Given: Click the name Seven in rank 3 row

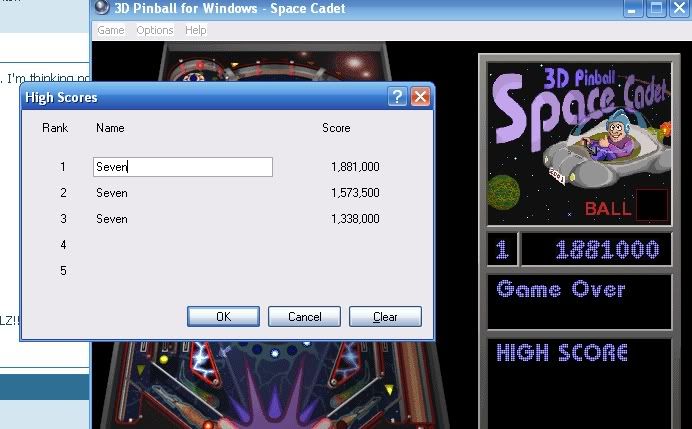Looking at the screenshot, I should [112, 219].
